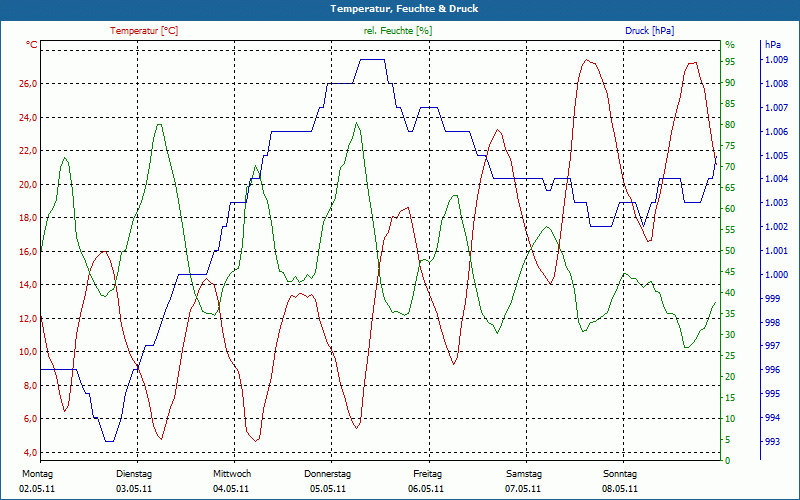Click the '%' unit label on humidity axis

pos(730,45)
